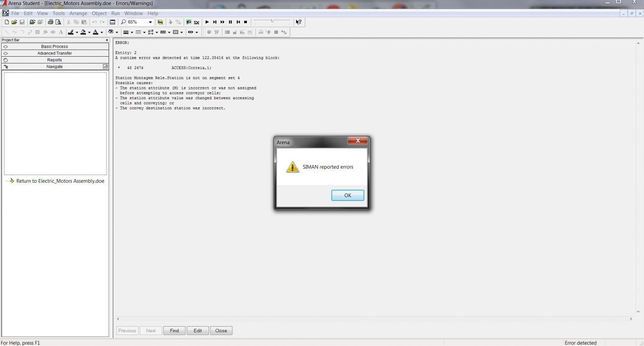The height and width of the screenshot is (346, 644).
Task: Open Print Preview
Action: coord(58,22)
